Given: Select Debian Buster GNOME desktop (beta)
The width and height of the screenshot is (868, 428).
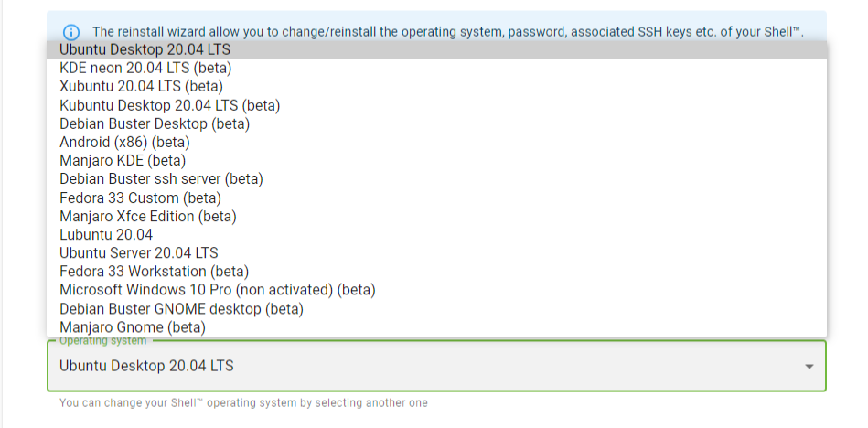Looking at the screenshot, I should tap(181, 308).
